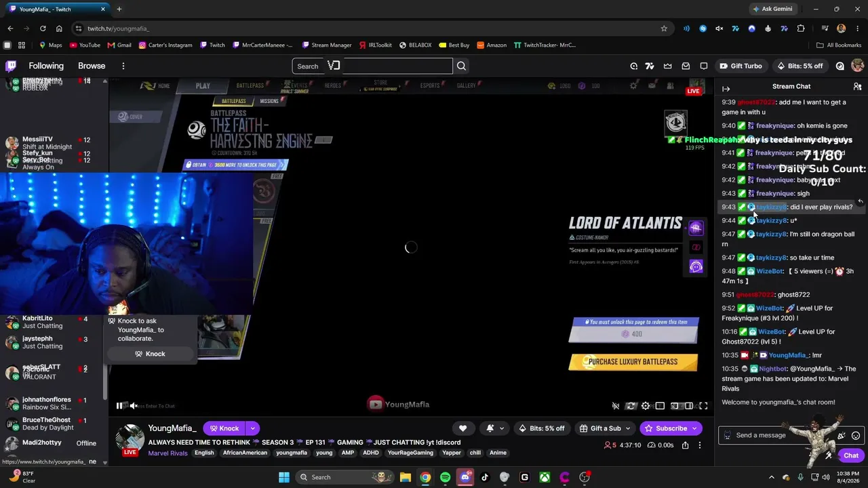Open Twitch Prime loot crown icon
868x488 pixels.
tap(668, 66)
